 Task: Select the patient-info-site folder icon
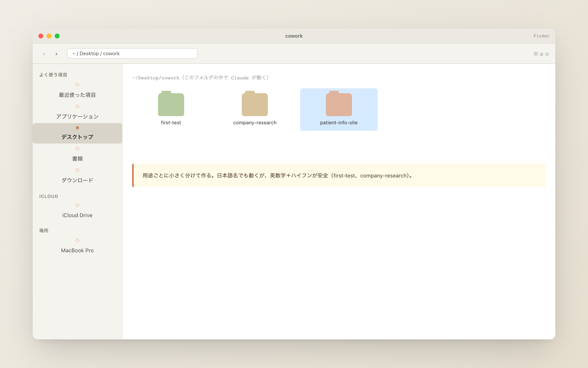coord(339,103)
